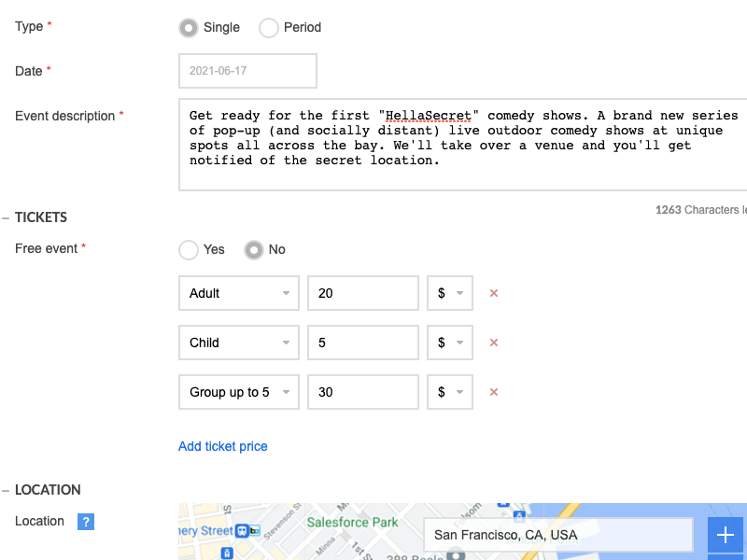Collapse the LOCATION section
This screenshot has height=560, width=747.
6,491
